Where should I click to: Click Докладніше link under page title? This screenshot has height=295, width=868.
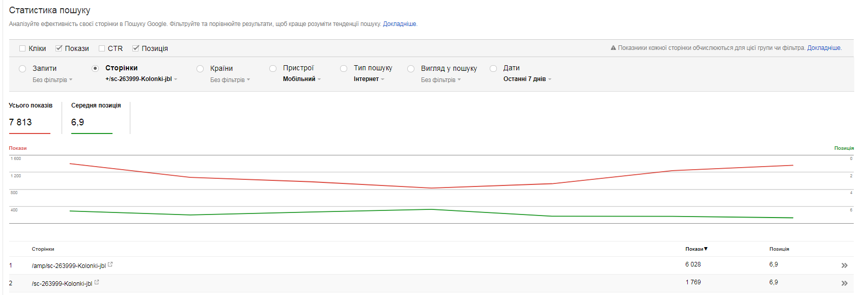click(400, 24)
